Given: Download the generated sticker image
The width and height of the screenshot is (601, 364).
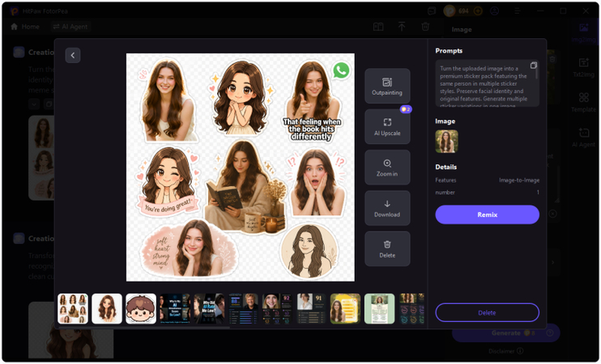Looking at the screenshot, I should click(x=387, y=208).
